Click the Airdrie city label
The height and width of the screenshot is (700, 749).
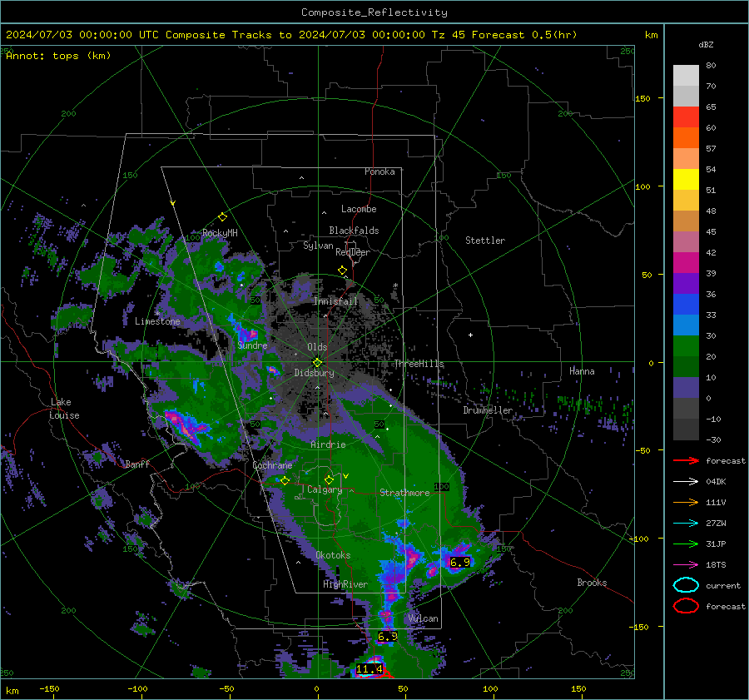pyautogui.click(x=328, y=444)
